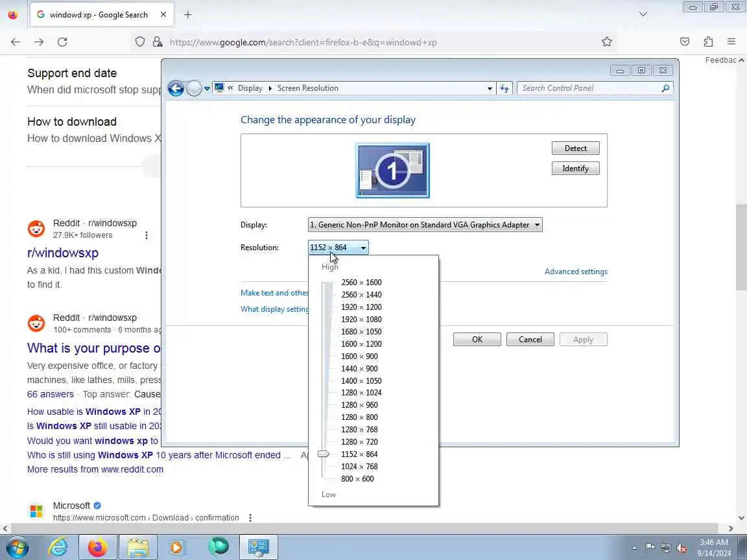Close the windowd xp Google Search tab

point(163,15)
